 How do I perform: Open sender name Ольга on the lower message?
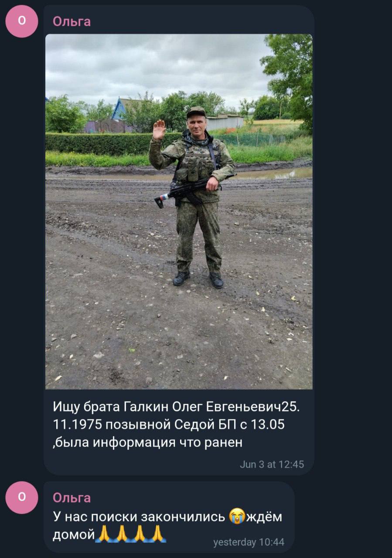point(72,497)
